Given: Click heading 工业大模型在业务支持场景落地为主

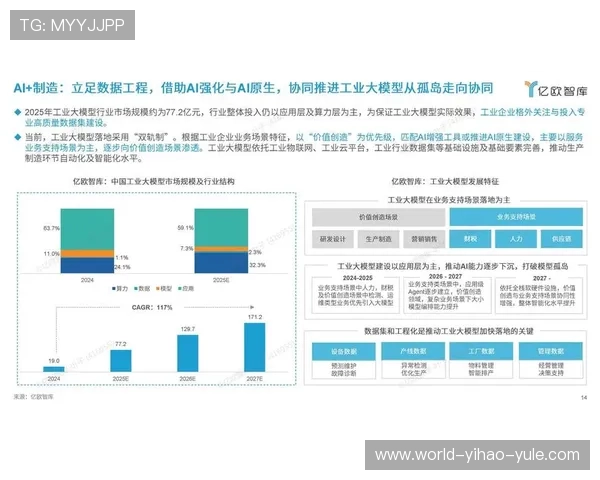Looking at the screenshot, I should click(448, 200).
